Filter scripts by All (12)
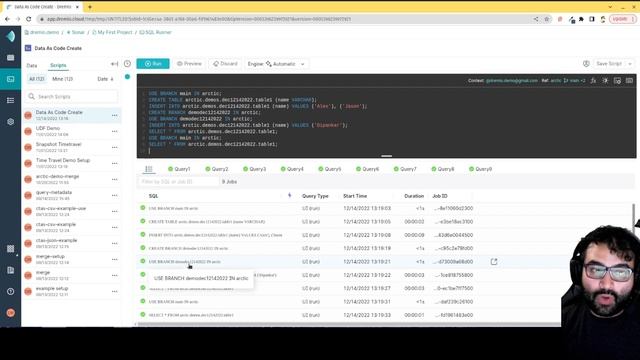The height and width of the screenshot is (360, 640). pyautogui.click(x=37, y=79)
